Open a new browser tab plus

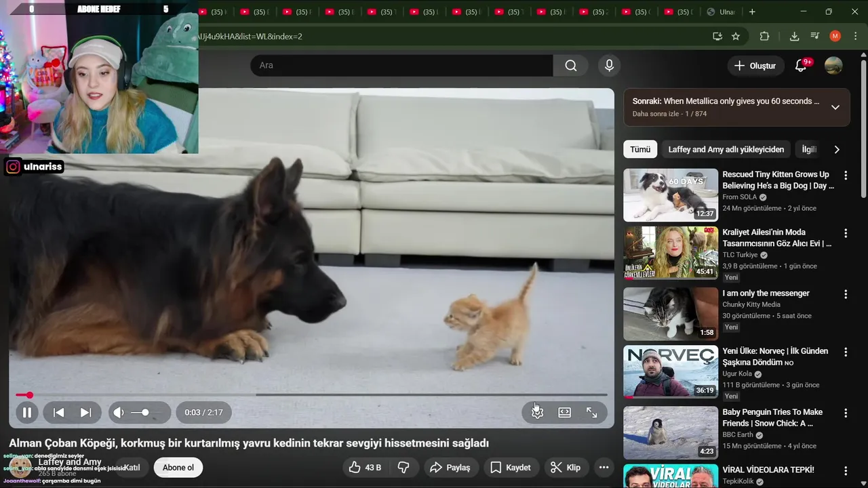(751, 12)
